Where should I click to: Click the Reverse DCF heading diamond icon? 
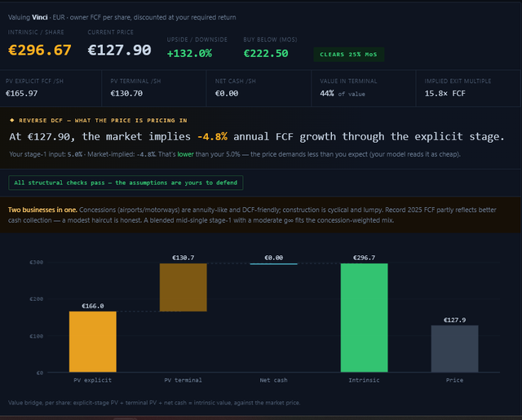pos(12,120)
